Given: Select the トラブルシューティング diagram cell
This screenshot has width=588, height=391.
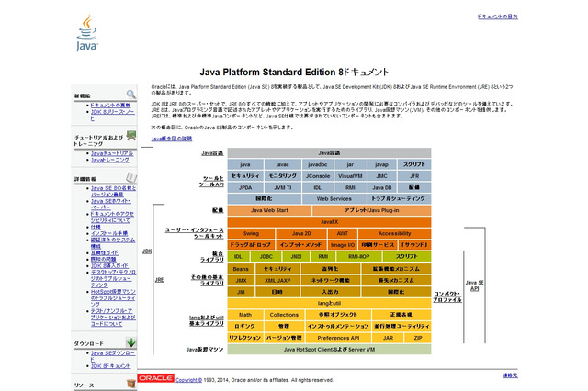Looking at the screenshot, I should pos(399,199).
